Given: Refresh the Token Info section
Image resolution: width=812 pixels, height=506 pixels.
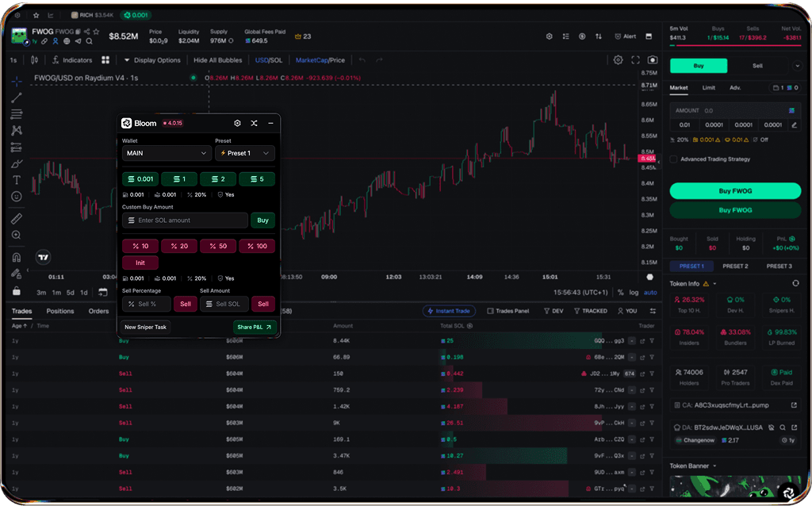Looking at the screenshot, I should click(795, 283).
